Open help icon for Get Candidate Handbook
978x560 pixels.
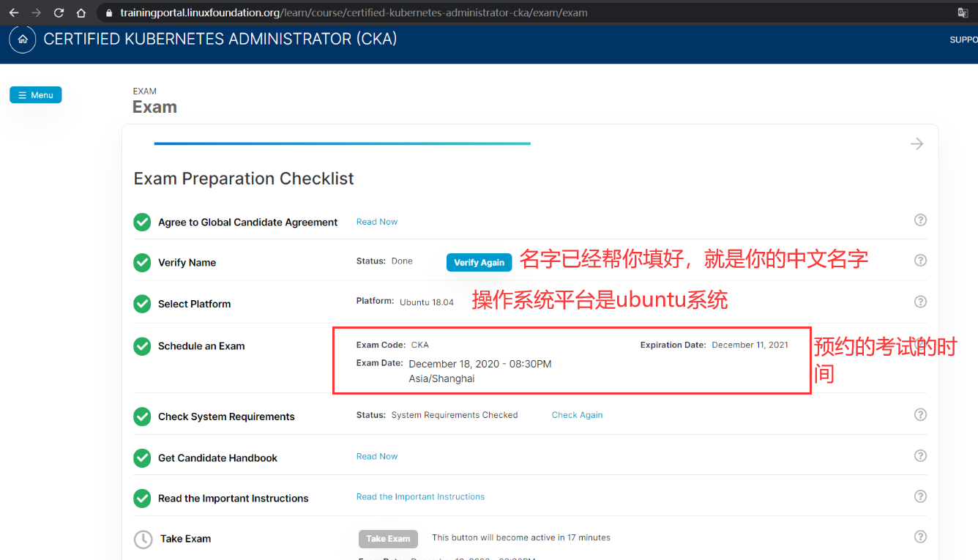pyautogui.click(x=921, y=455)
